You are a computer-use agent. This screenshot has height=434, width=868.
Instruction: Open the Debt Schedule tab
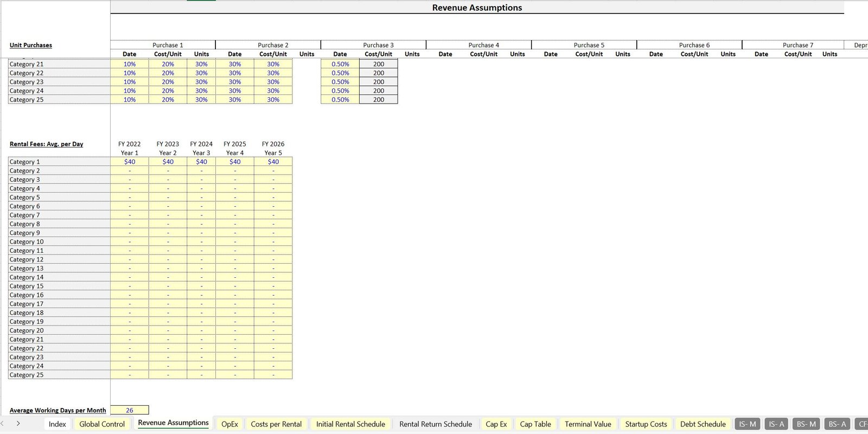(x=703, y=424)
